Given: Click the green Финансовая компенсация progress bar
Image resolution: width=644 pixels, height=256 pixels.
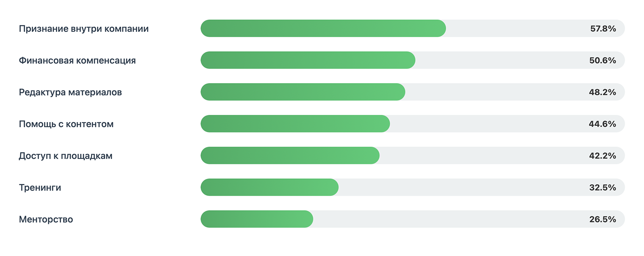Looking at the screenshot, I should tap(308, 60).
